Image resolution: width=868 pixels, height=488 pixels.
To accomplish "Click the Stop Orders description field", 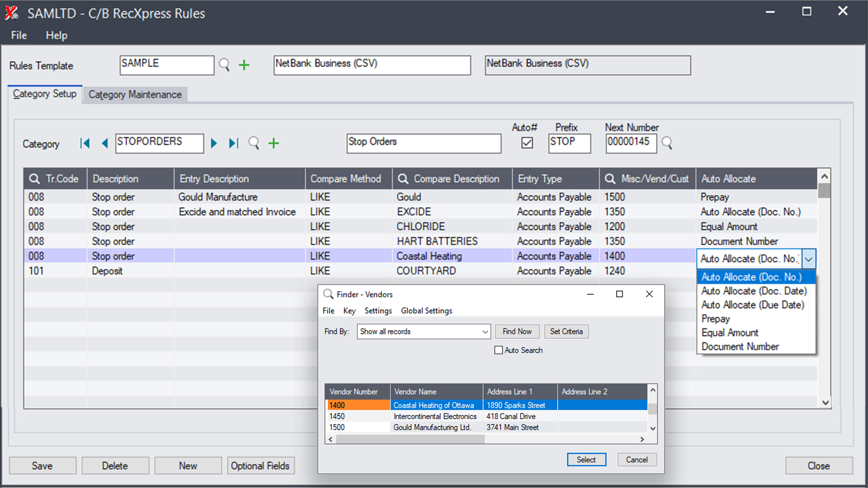I will 424,143.
